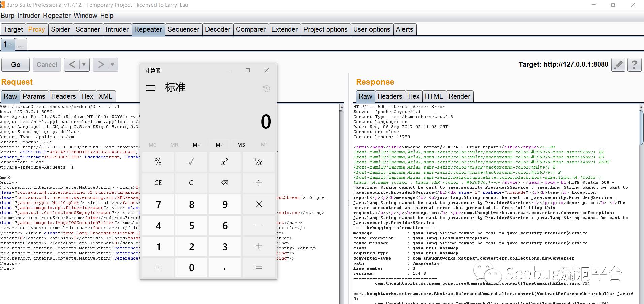The height and width of the screenshot is (304, 644).
Task: Show response Headers tab
Action: coord(390,96)
